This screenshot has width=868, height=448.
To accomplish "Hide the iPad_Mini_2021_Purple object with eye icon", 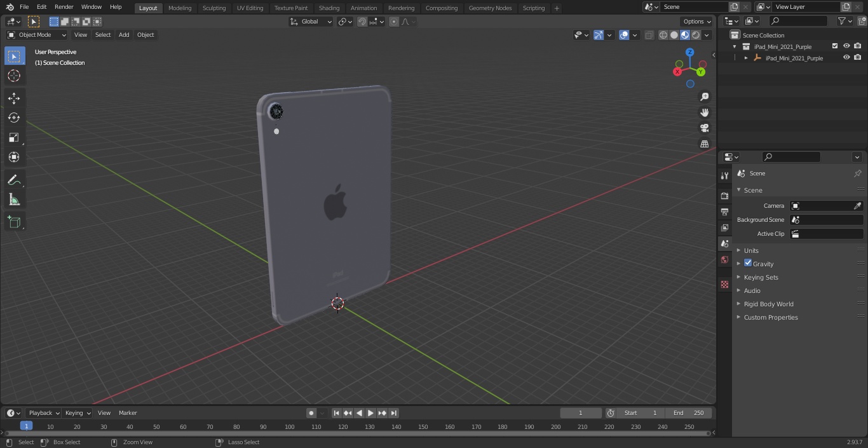I will (x=846, y=58).
